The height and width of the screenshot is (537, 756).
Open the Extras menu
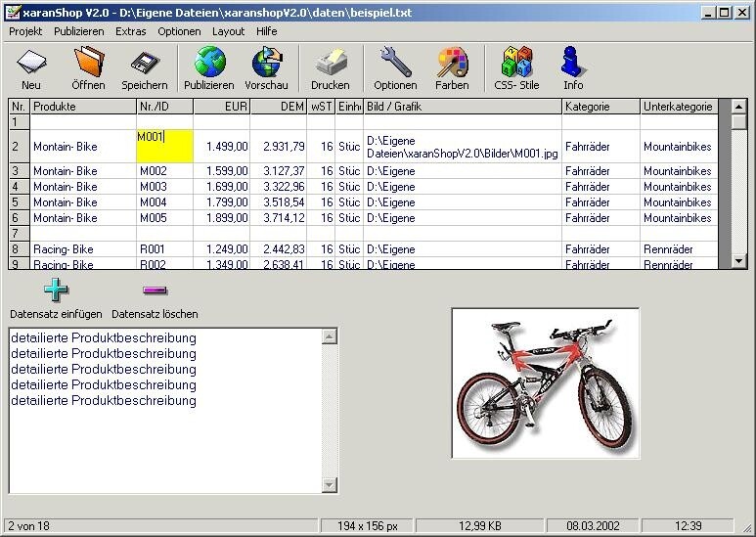pyautogui.click(x=130, y=31)
